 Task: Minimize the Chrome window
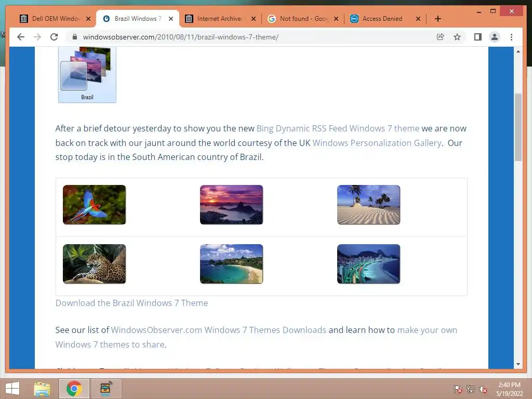[478, 11]
